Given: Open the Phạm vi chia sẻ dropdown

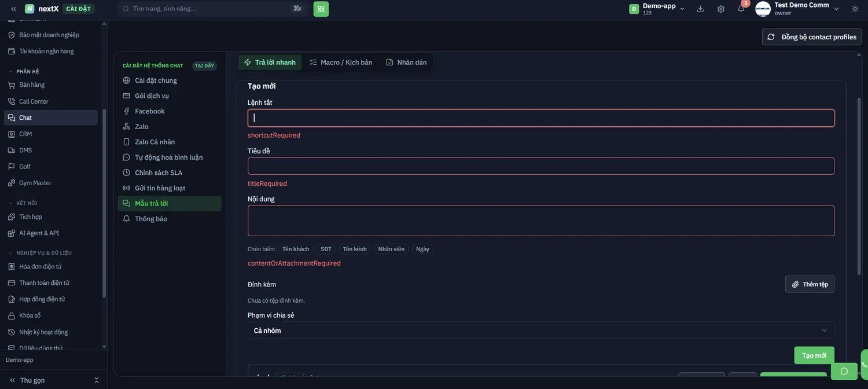Looking at the screenshot, I should coord(541,331).
